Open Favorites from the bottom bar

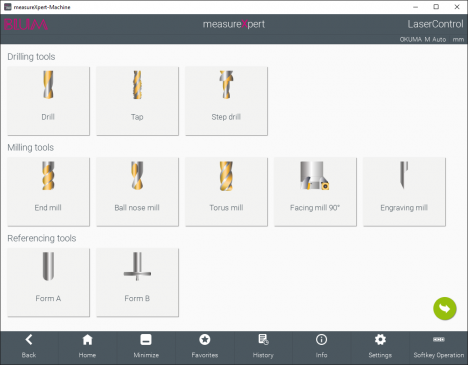(205, 347)
